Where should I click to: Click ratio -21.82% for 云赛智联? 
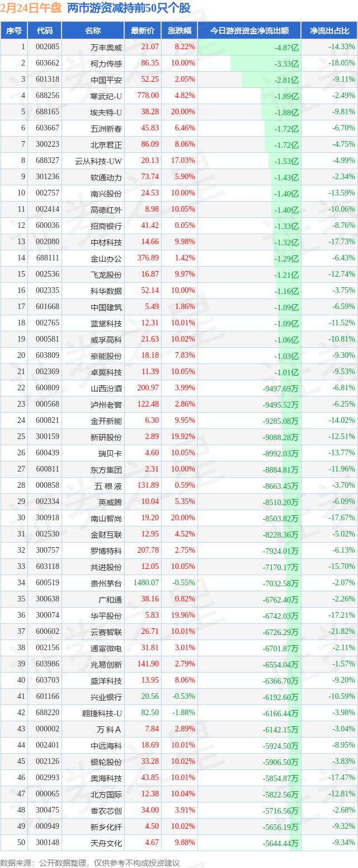pos(341,632)
